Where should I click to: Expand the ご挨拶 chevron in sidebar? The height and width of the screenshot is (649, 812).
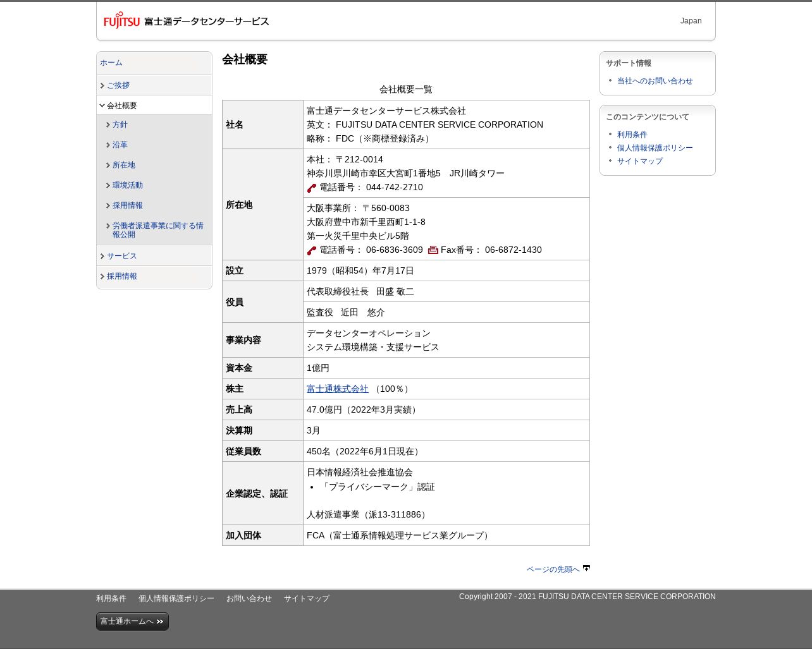[x=102, y=85]
